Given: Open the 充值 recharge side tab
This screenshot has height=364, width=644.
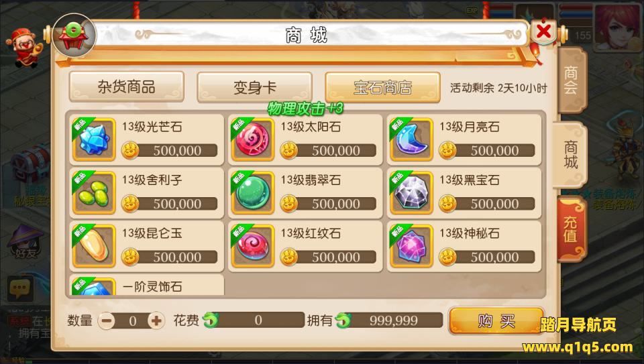Looking at the screenshot, I should tap(570, 229).
